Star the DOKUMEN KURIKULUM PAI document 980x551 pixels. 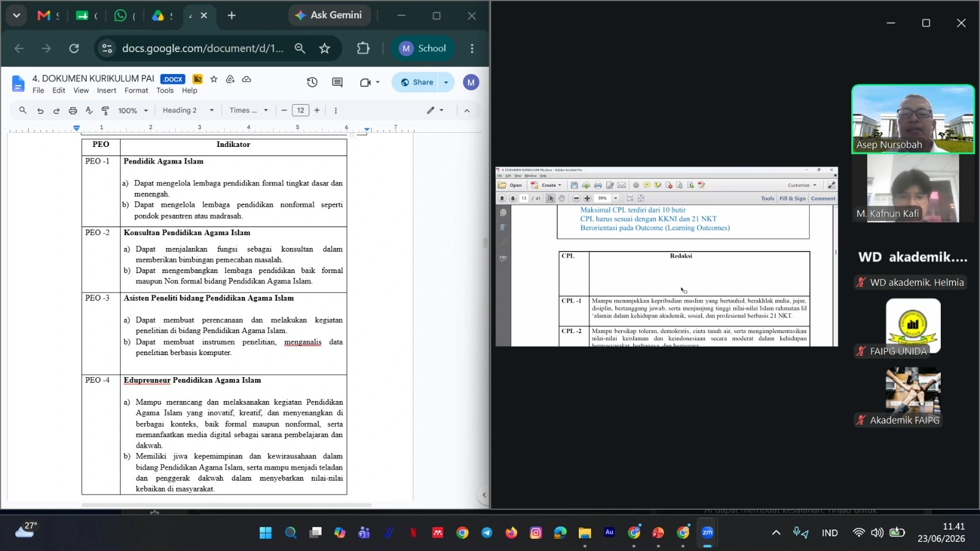point(214,79)
